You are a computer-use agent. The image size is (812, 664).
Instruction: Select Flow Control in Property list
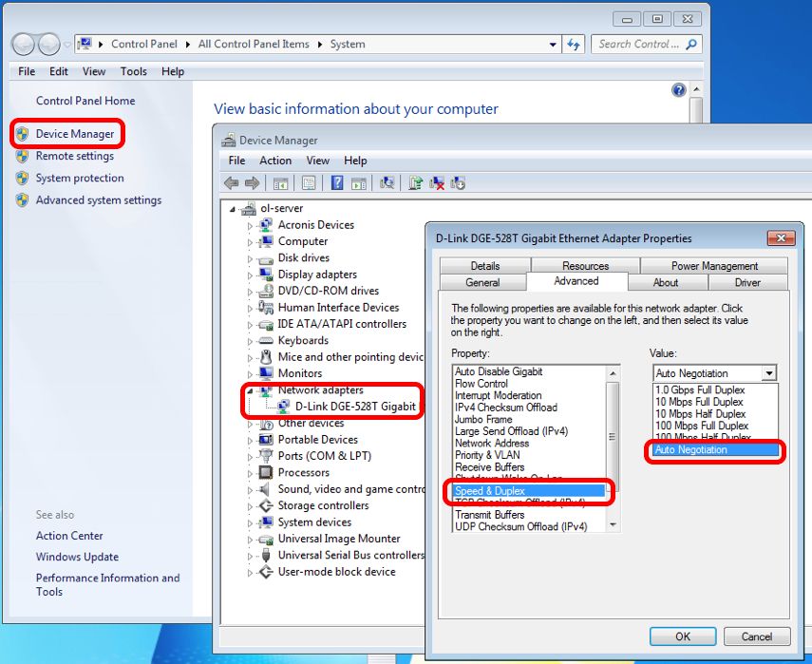click(x=482, y=383)
